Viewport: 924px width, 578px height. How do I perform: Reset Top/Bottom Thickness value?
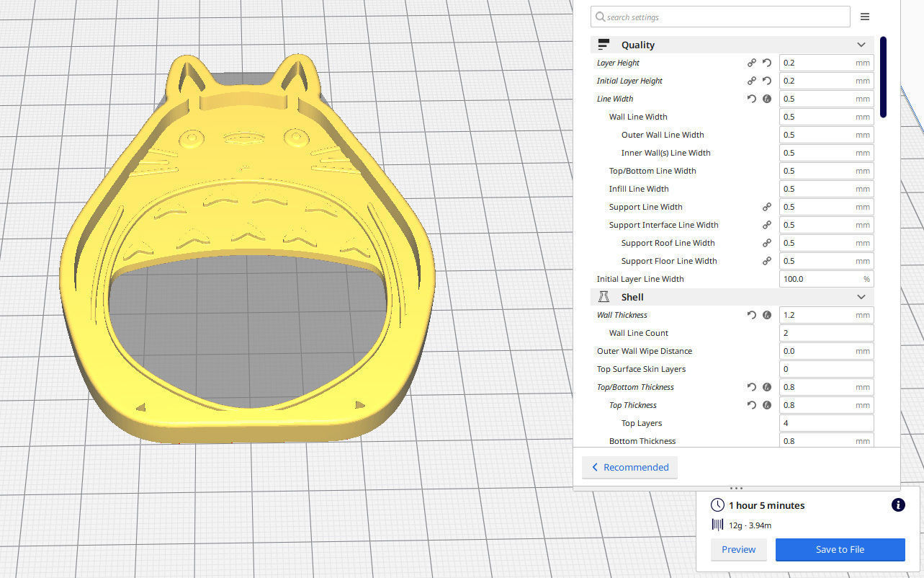(752, 387)
